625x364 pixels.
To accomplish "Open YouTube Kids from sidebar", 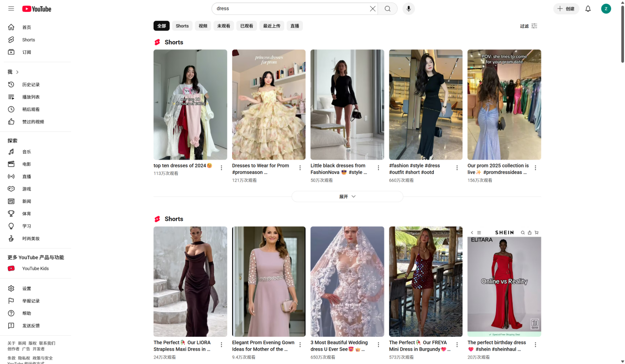I will coord(35,269).
